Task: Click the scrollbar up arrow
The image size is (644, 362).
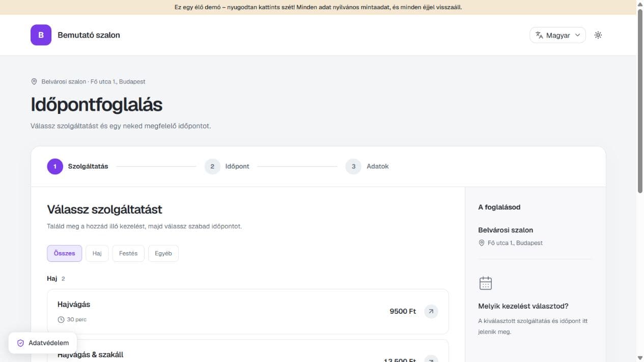Action: [x=640, y=4]
